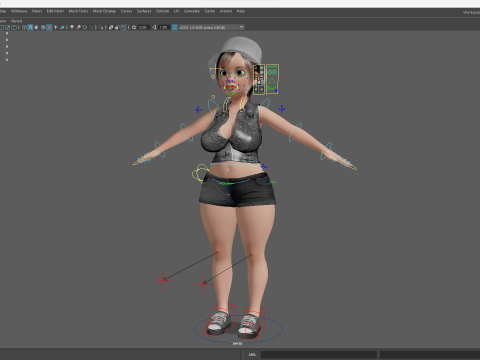Open the ACES SDR-video view transform dropdown
The width and height of the screenshot is (480, 360).
212,27
